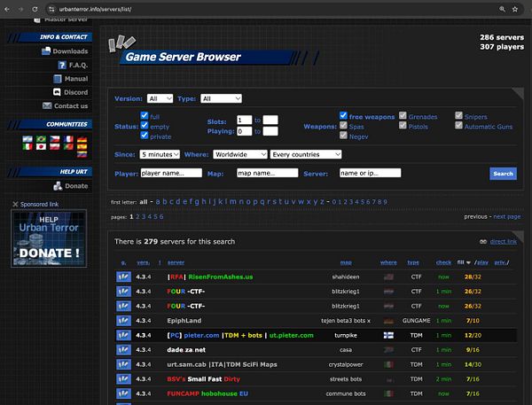532x405 pixels.
Task: Bookmark this page with the star icon
Action: tap(515, 9)
